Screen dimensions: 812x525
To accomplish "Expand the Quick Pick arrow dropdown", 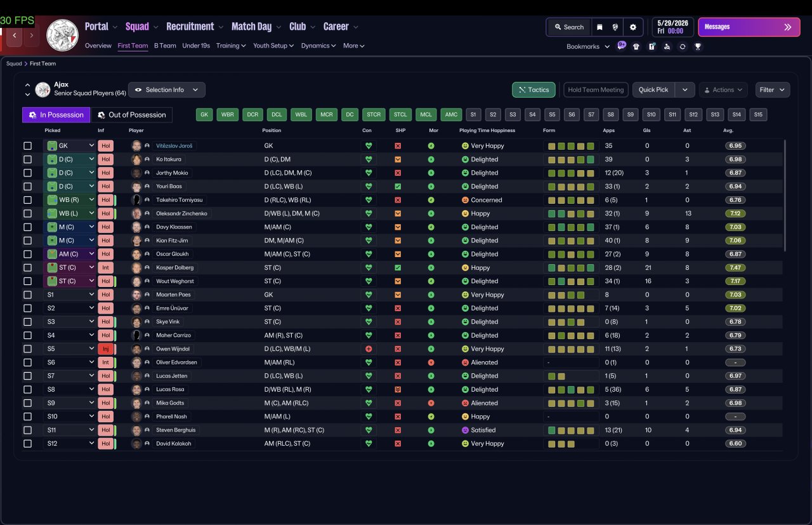I will click(684, 90).
